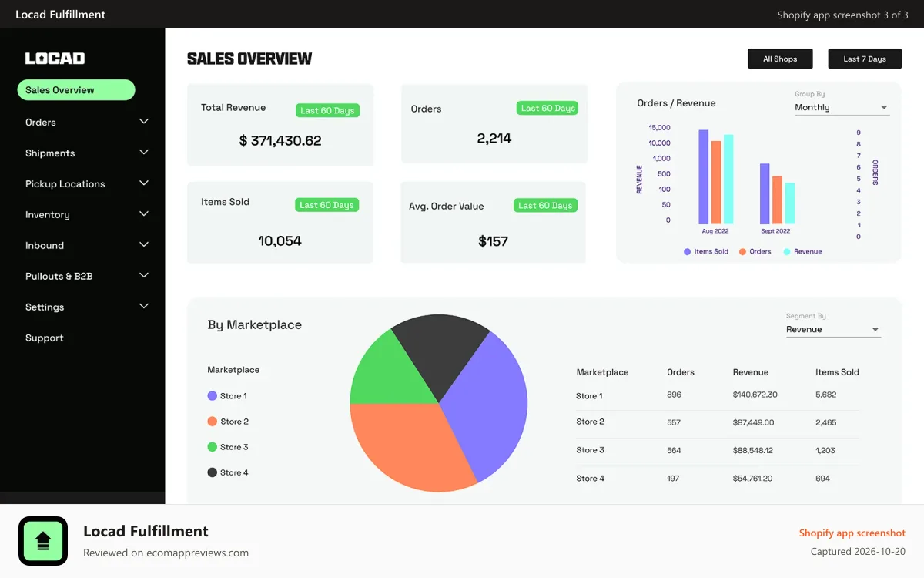Click Last 60 Days badge on Avg. Order Value

tap(545, 206)
